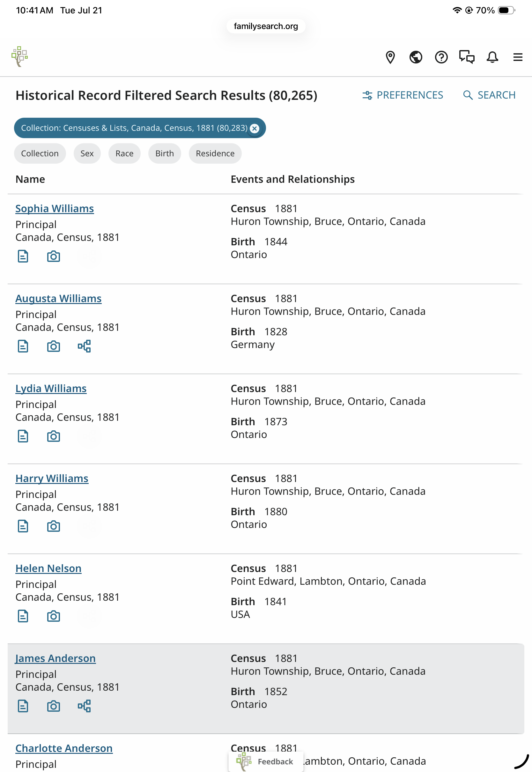The height and width of the screenshot is (772, 532).
Task: Open the globe language icon
Action: (x=416, y=57)
